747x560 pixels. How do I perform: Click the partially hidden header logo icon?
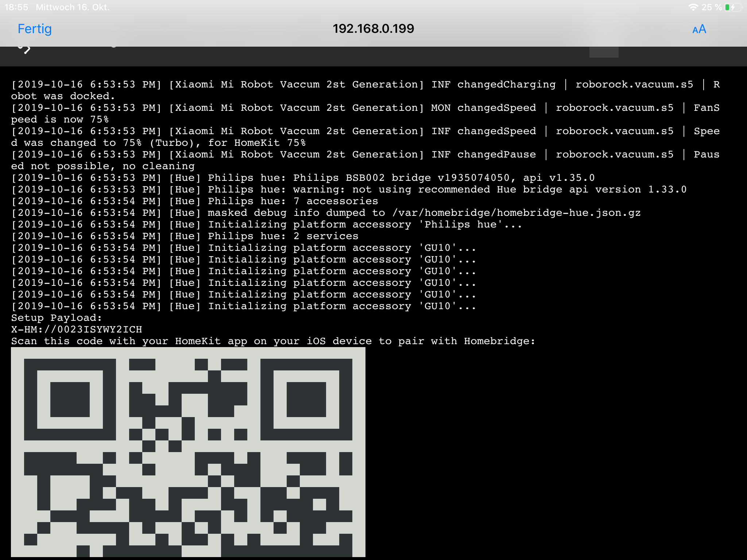coord(24,50)
